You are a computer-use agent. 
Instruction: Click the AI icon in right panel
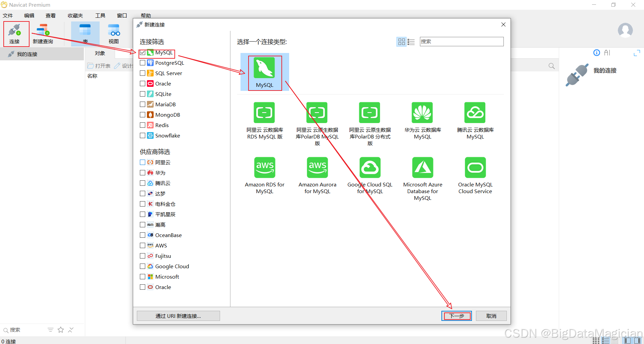point(607,53)
